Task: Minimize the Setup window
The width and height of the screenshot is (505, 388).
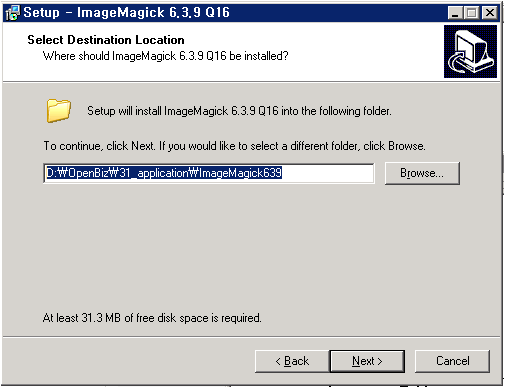Action: coord(455,13)
